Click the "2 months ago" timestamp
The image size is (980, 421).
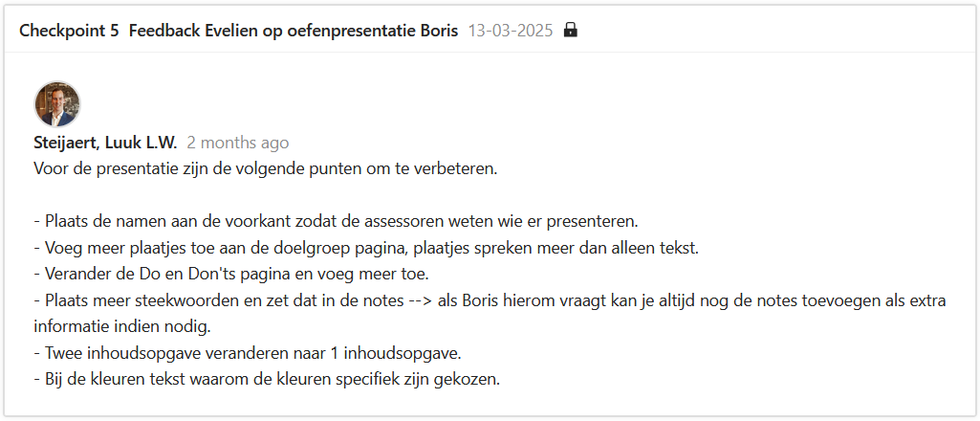click(237, 143)
